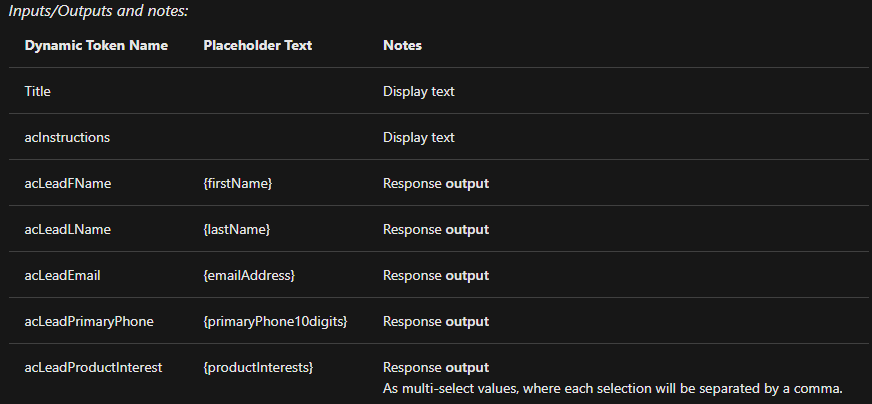872x404 pixels.
Task: Click the acLeadFName token name
Action: click(67, 184)
